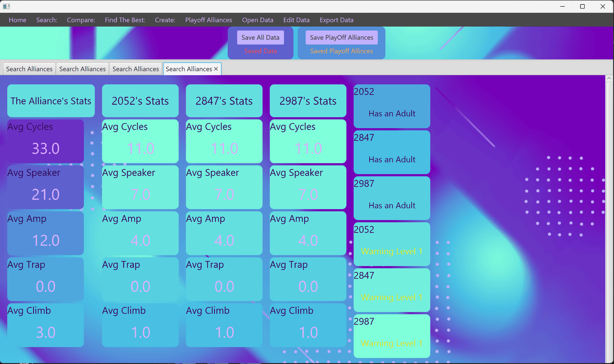The image size is (614, 364).
Task: Click the Export Data menu item
Action: 336,20
